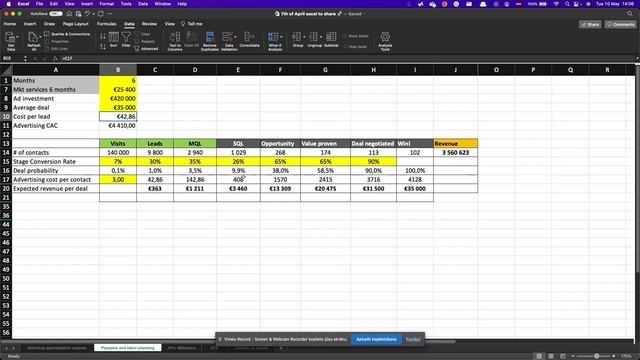The width and height of the screenshot is (640, 360).
Task: Expand the What-If Analysis dropdown arrow
Action: click(281, 37)
